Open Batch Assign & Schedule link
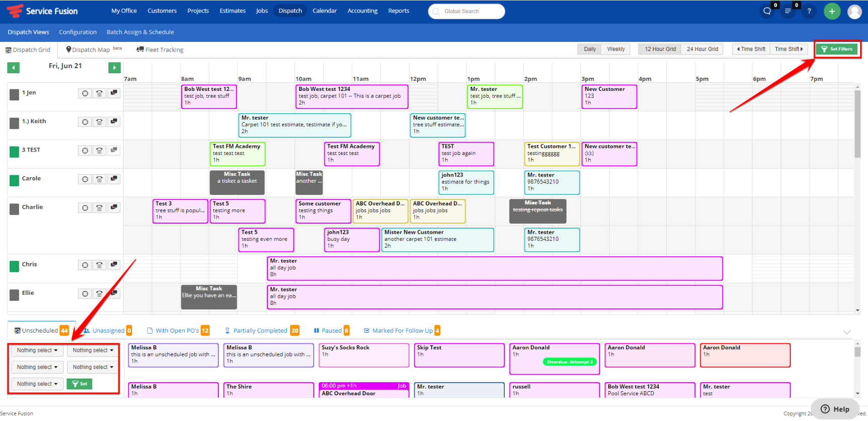The image size is (868, 421). 140,32
